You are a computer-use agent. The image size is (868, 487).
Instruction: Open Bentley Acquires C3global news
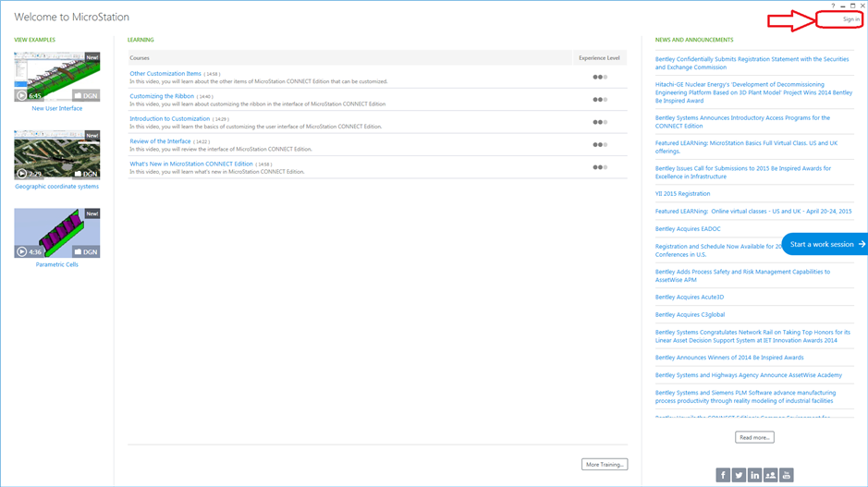690,315
